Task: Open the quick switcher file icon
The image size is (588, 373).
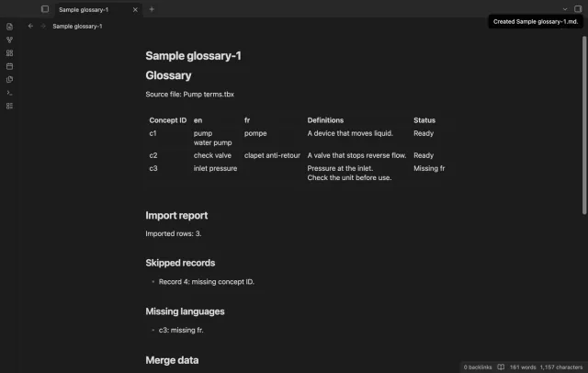Action: point(9,27)
